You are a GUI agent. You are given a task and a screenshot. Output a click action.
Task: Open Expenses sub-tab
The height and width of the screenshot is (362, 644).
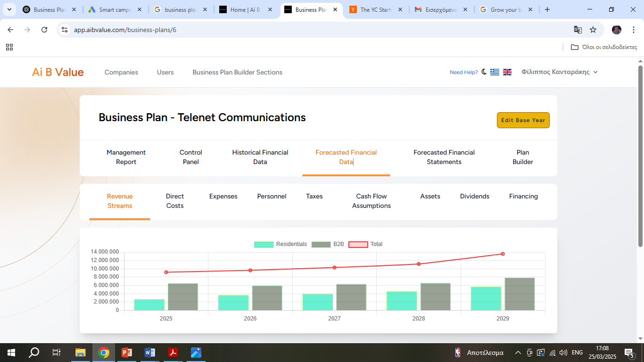coord(223,196)
